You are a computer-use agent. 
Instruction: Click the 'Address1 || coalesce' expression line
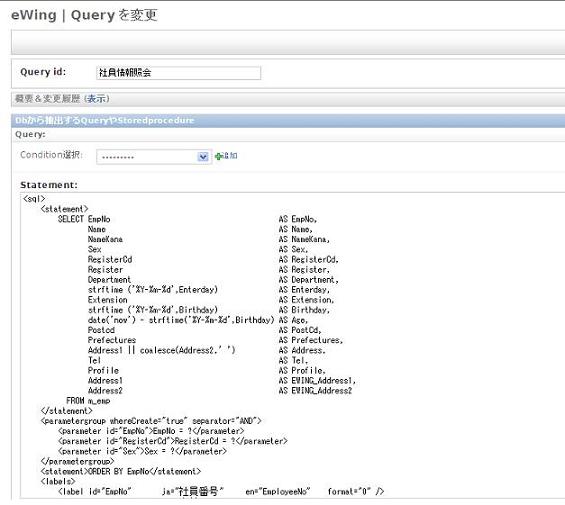pyautogui.click(x=161, y=350)
